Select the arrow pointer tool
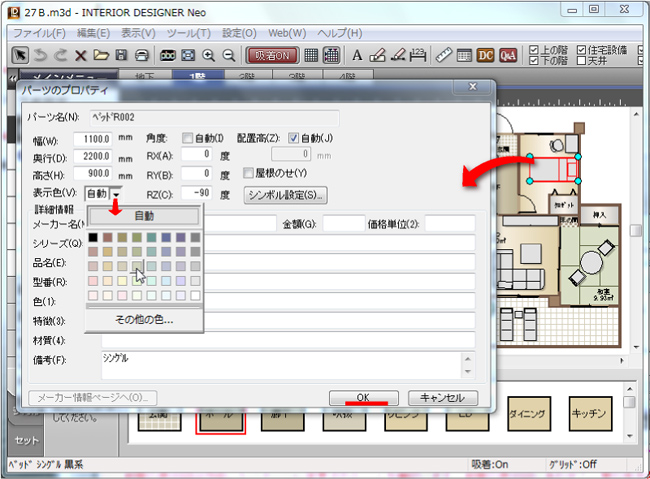Viewport: 650px width, 479px height. pyautogui.click(x=20, y=54)
